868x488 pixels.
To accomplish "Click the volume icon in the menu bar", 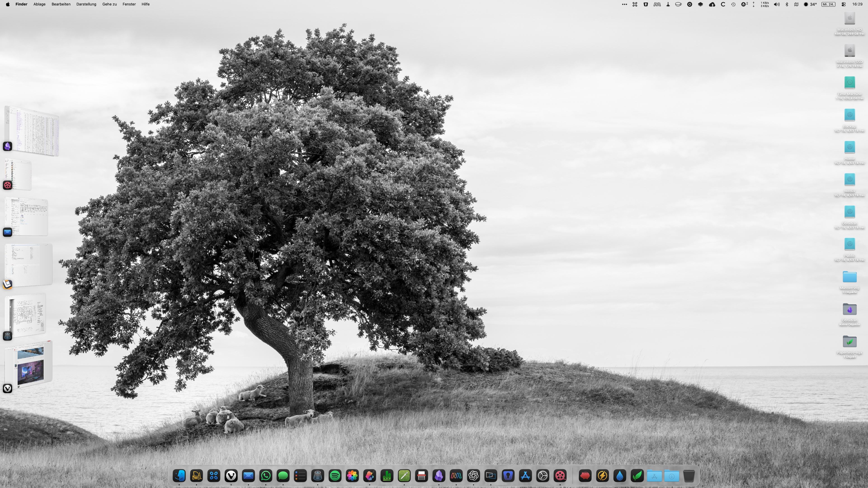I will tap(777, 4).
